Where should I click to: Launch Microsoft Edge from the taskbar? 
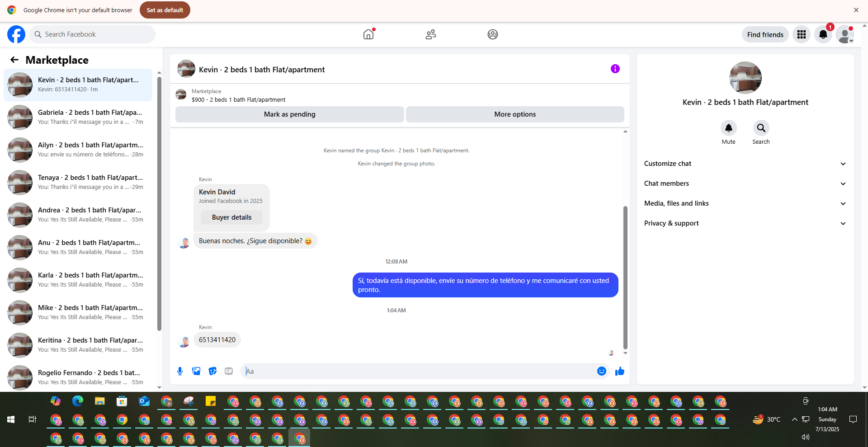click(x=78, y=401)
